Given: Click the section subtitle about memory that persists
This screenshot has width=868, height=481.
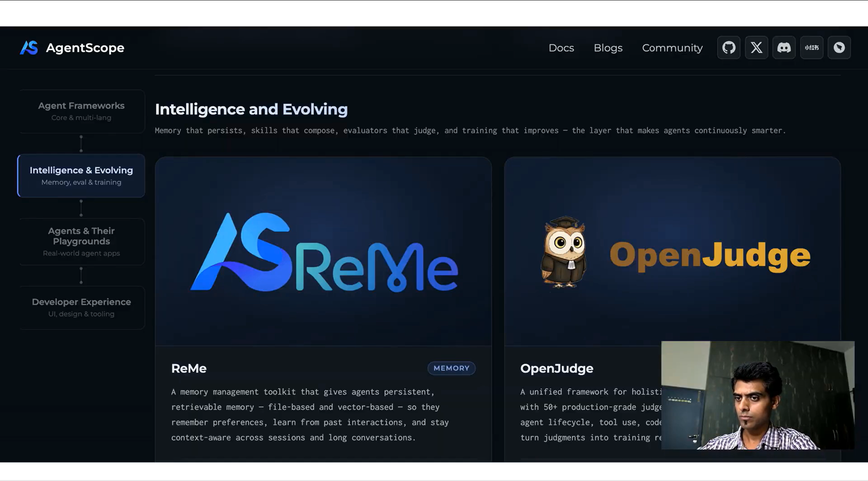Looking at the screenshot, I should click(470, 131).
